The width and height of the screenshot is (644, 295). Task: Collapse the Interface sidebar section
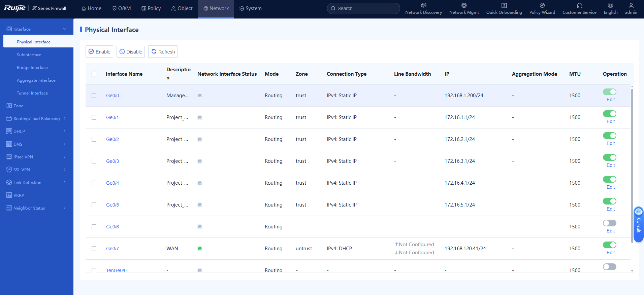click(x=37, y=29)
